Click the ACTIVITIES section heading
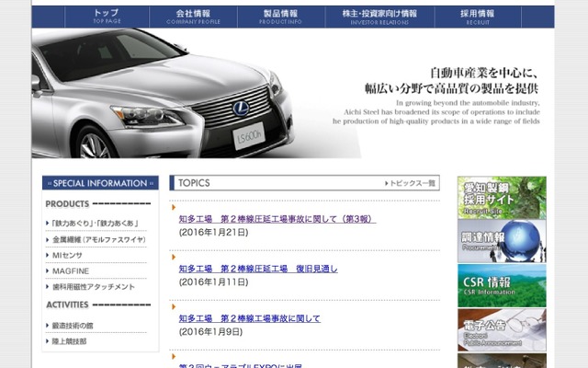The height and width of the screenshot is (368, 588). [x=67, y=305]
